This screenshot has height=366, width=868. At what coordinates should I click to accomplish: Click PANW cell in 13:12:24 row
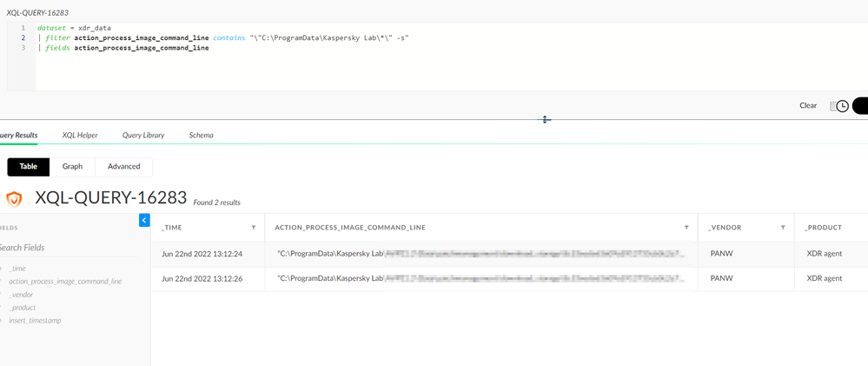(x=721, y=254)
